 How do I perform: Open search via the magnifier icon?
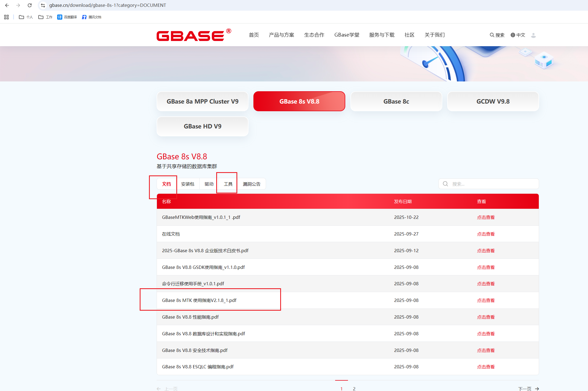[497, 35]
